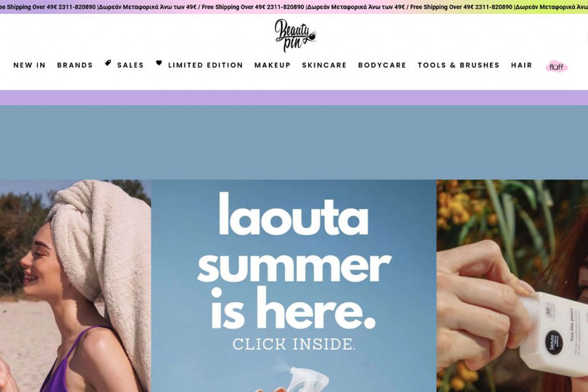Click the Beauty Pin logo
The image size is (588, 392).
tap(295, 36)
